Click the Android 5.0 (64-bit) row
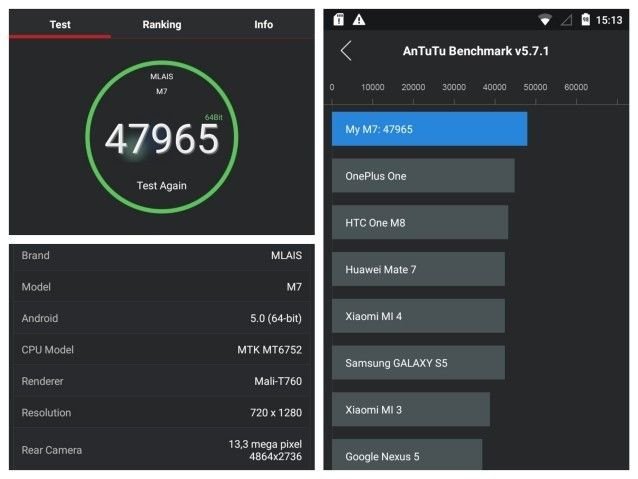 (x=162, y=318)
